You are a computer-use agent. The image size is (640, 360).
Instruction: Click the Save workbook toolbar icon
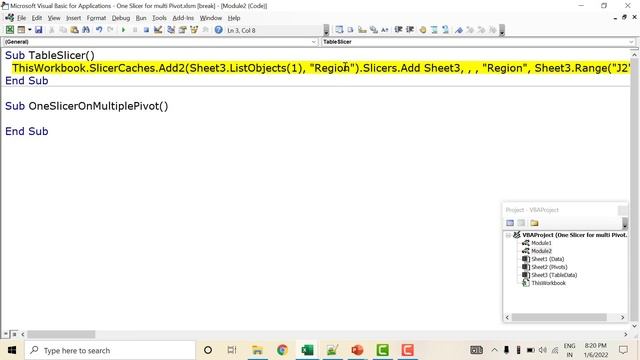pos(38,30)
